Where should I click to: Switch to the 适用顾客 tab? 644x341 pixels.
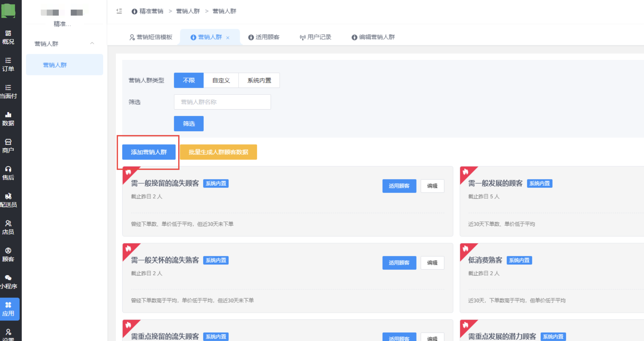point(264,37)
